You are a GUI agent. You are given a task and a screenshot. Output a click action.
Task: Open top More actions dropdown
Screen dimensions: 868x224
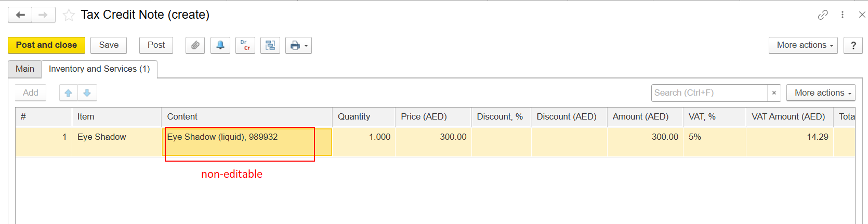point(803,45)
